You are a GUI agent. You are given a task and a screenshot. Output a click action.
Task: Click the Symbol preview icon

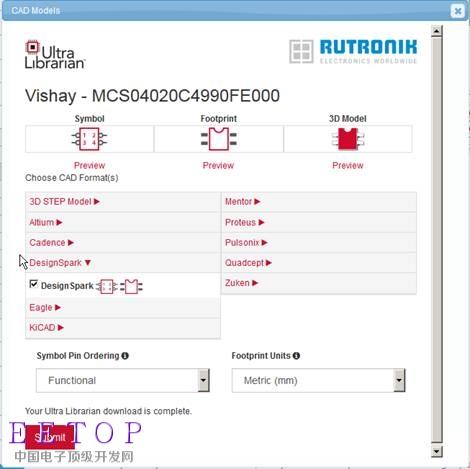tap(89, 139)
